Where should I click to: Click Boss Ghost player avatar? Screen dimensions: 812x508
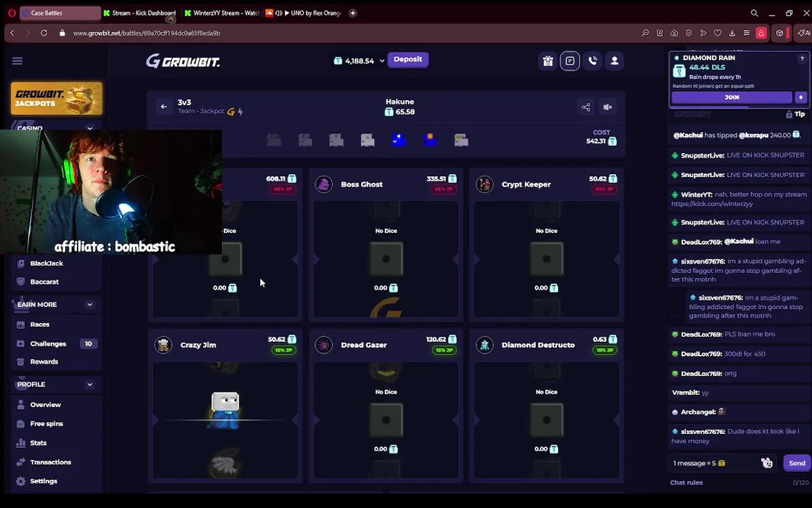(324, 185)
